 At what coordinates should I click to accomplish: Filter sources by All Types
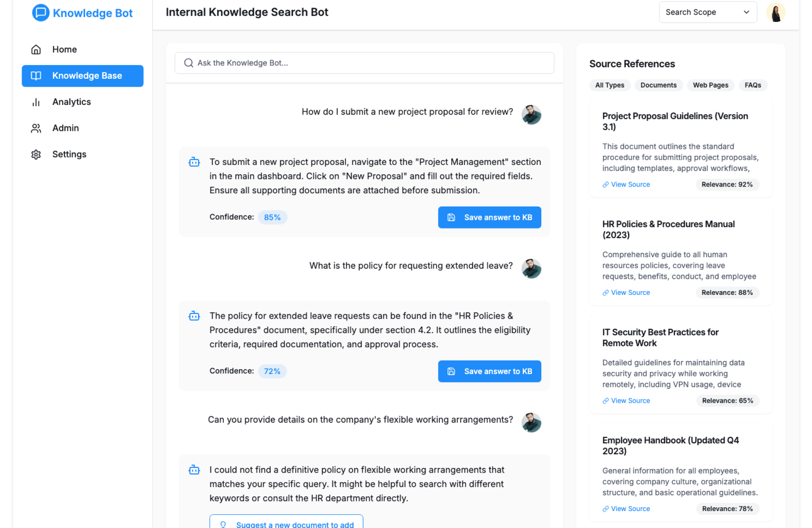click(609, 85)
